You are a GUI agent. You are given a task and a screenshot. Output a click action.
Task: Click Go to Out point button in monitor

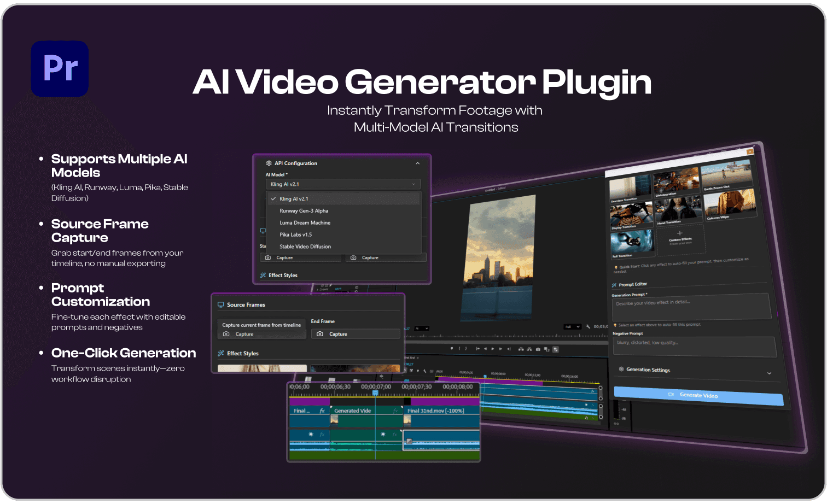click(x=509, y=349)
